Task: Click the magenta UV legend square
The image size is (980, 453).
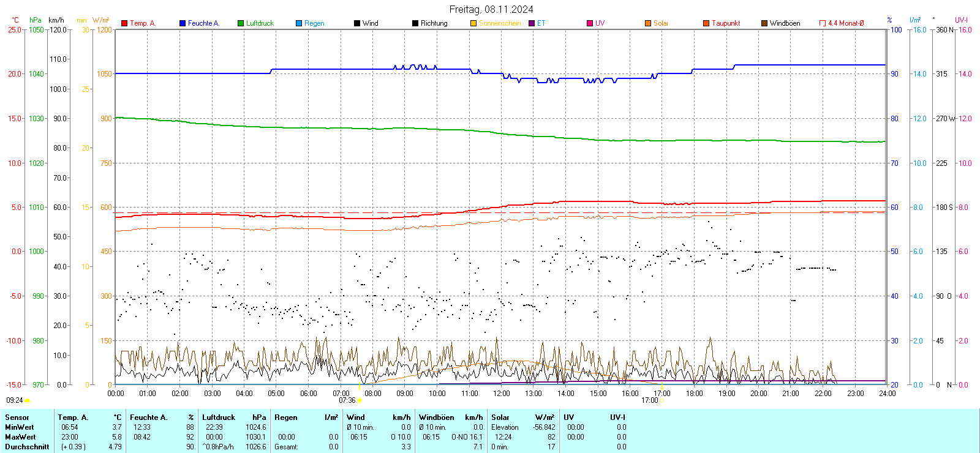Action: click(590, 23)
